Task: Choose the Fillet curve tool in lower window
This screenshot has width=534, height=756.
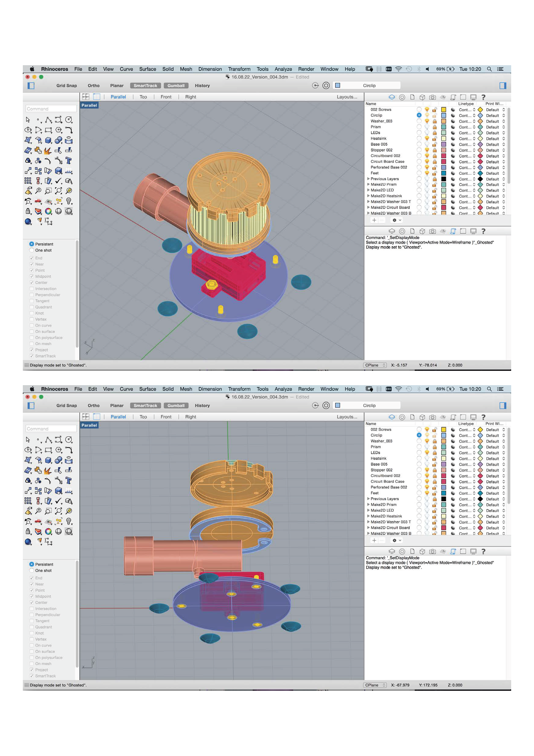Action: 69,450
